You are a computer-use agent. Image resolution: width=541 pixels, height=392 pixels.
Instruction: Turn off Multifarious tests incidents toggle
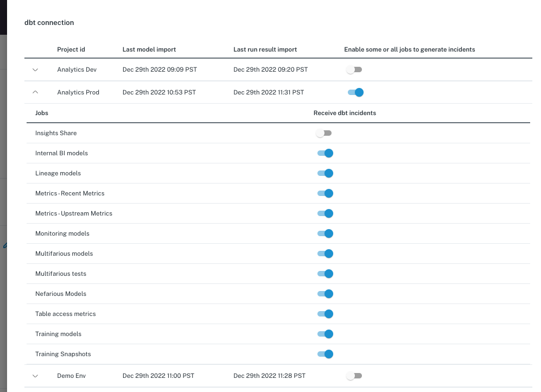click(325, 274)
